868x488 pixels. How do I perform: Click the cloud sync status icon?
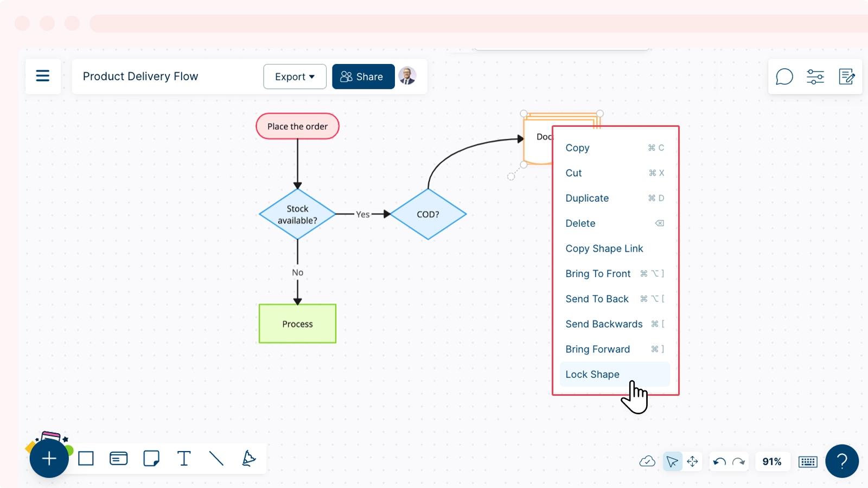[x=647, y=461]
